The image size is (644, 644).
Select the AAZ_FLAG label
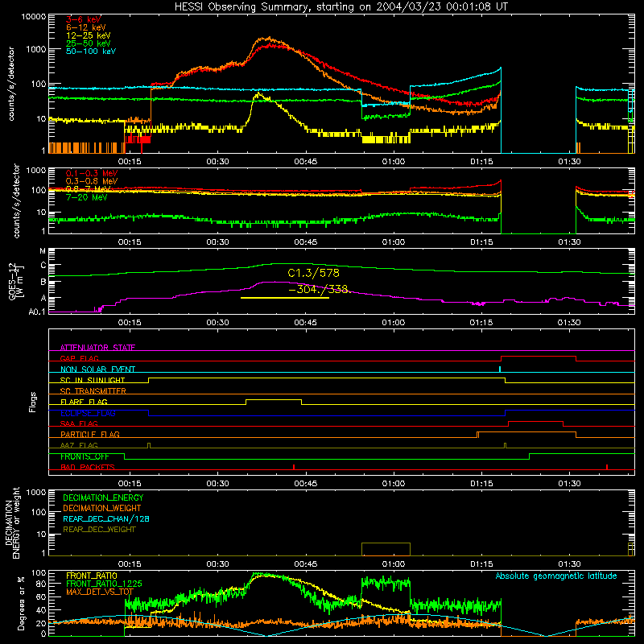coord(79,445)
